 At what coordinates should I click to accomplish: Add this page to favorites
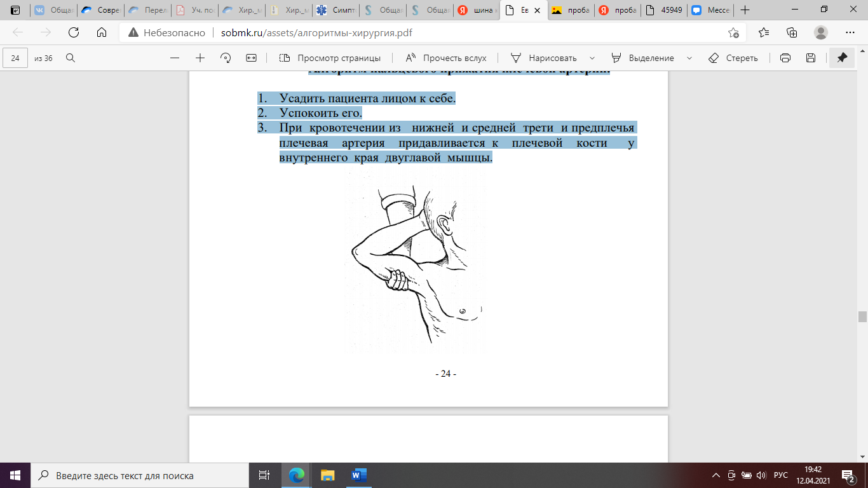[x=733, y=33]
